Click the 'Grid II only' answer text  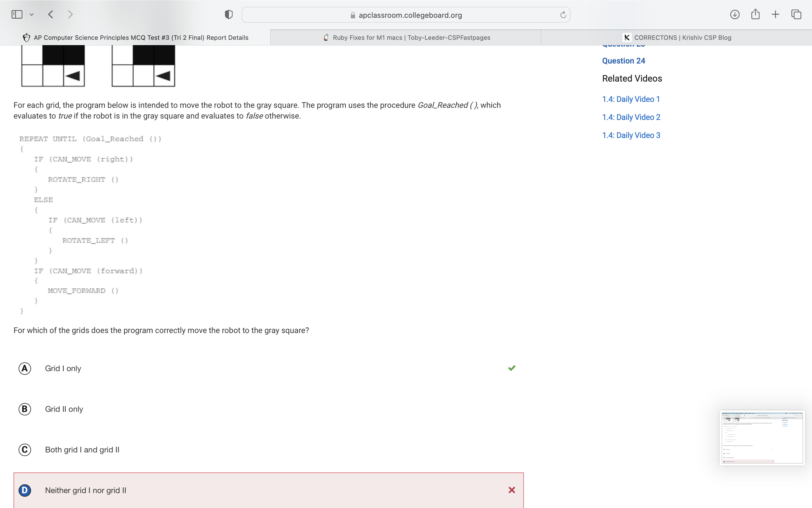pos(64,409)
